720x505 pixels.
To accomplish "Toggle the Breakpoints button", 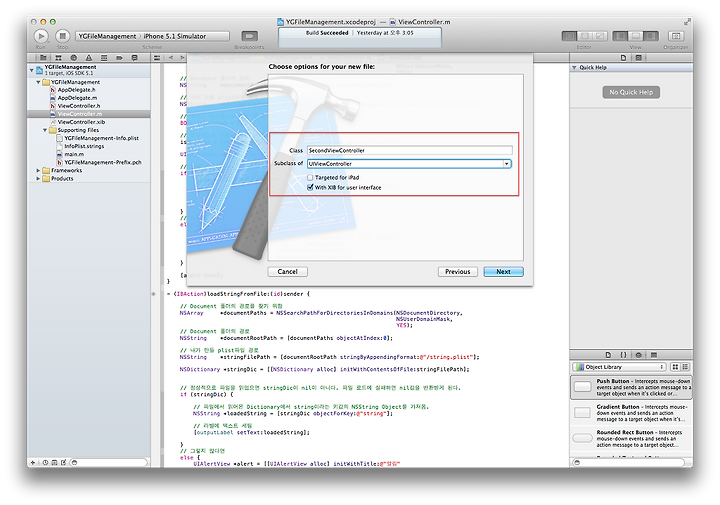I will [x=249, y=36].
